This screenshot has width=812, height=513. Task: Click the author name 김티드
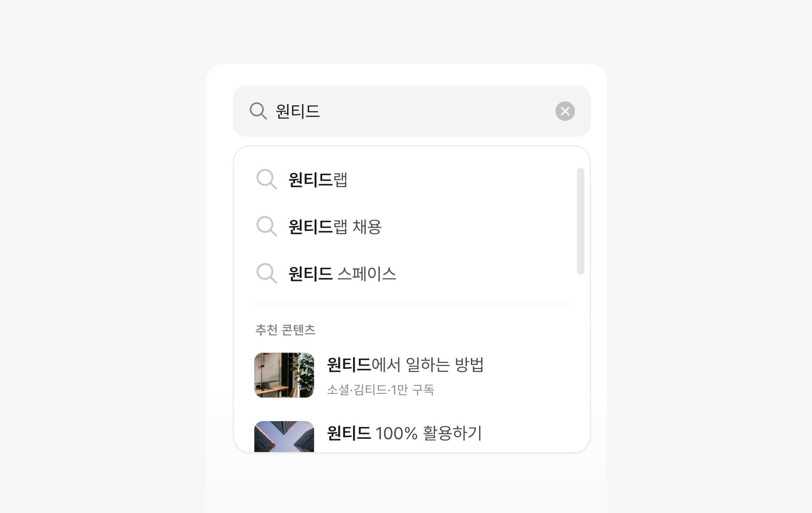[370, 390]
